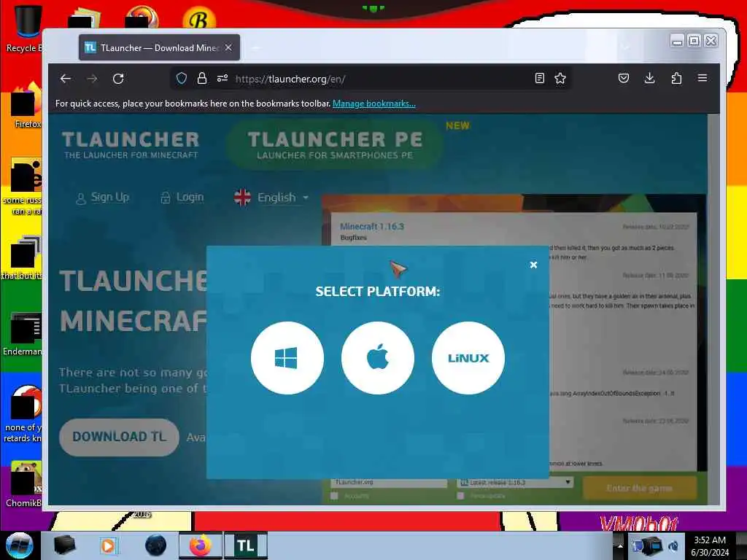Image resolution: width=747 pixels, height=560 pixels.
Task: Open site permissions icon in address bar
Action: coord(222,78)
